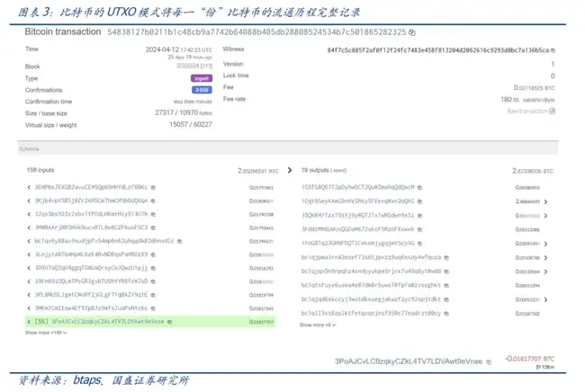
Task: Select the Schema section header bar
Action: (288, 148)
